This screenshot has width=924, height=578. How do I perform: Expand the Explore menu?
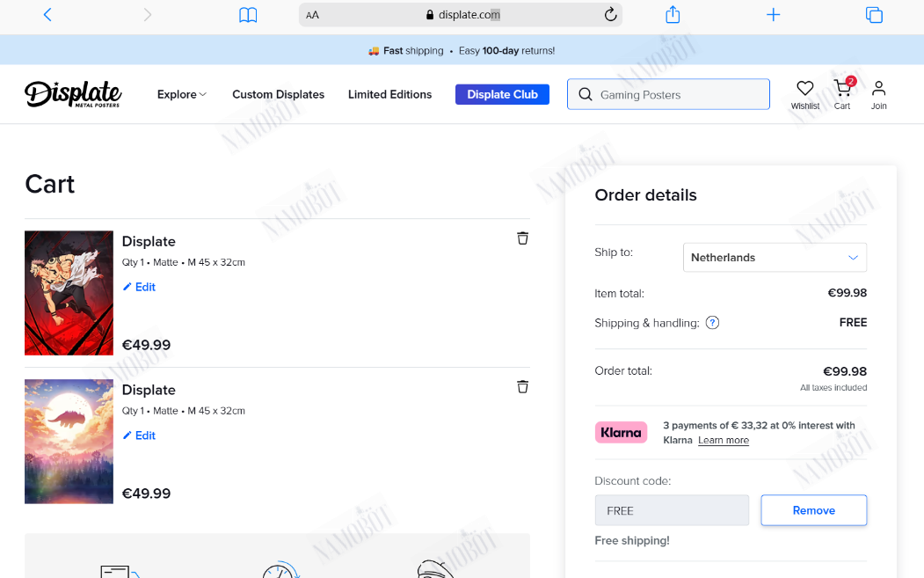click(x=181, y=94)
